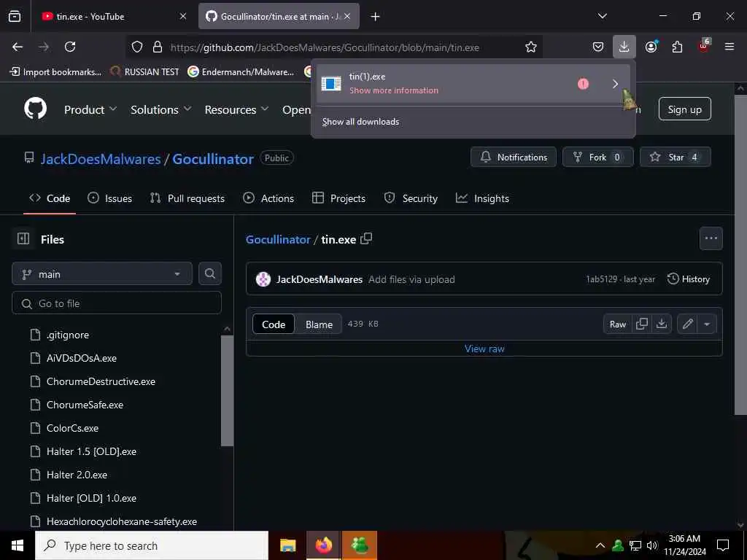Click the tracking protection shield icon
Screen dimensions: 747x560
pos(137,47)
